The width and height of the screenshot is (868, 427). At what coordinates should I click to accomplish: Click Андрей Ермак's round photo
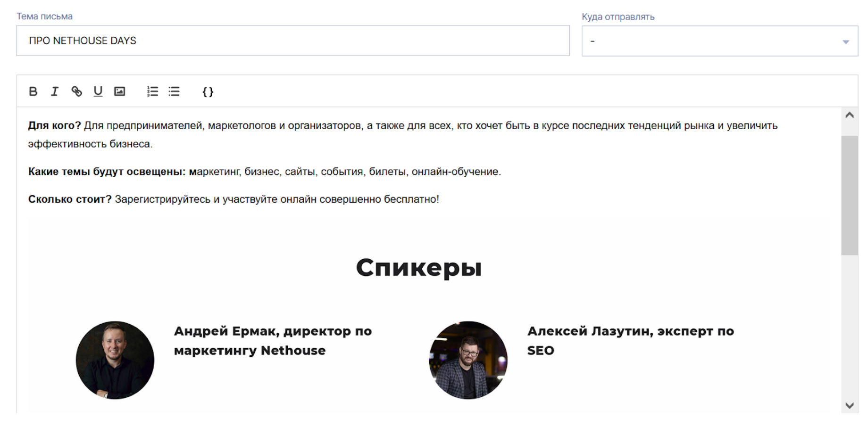click(115, 360)
